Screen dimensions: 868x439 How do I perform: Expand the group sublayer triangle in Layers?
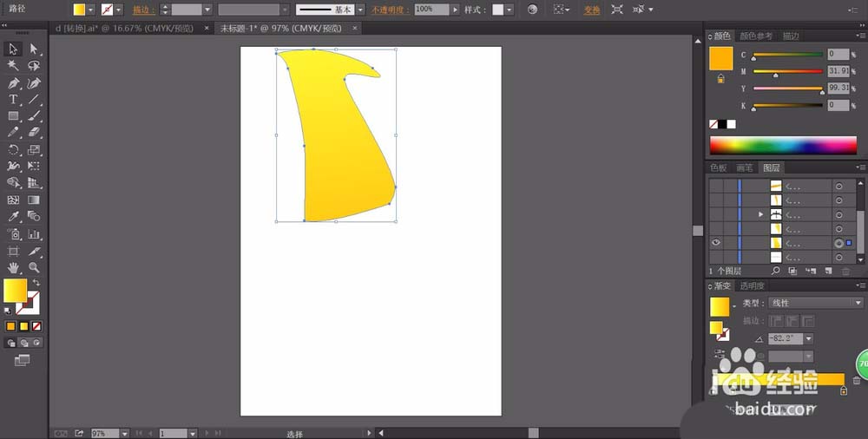click(760, 214)
